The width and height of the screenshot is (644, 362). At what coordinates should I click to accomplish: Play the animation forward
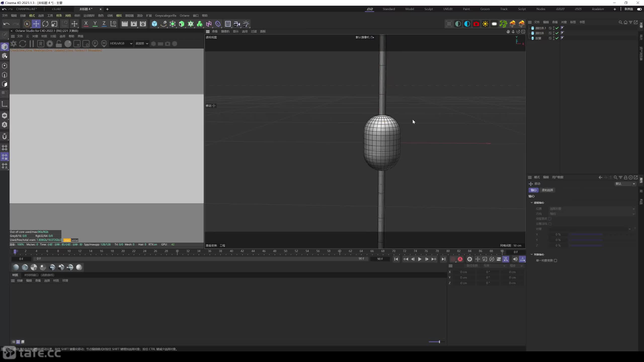pos(420,259)
